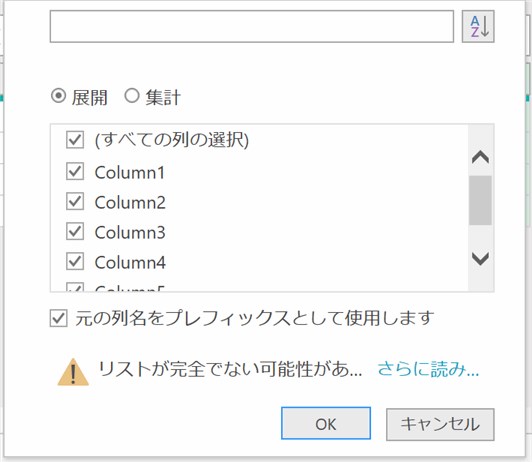Open the さらに読み... load more link

(x=428, y=369)
